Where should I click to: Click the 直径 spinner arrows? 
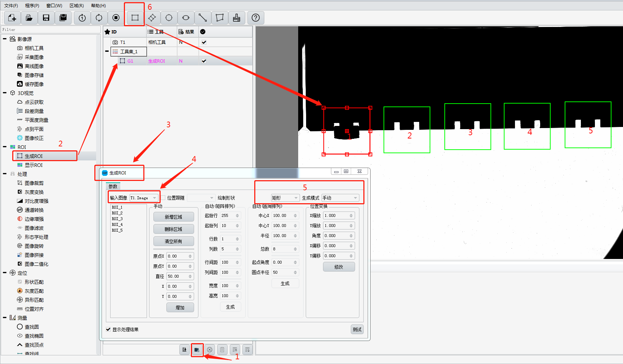(190, 276)
